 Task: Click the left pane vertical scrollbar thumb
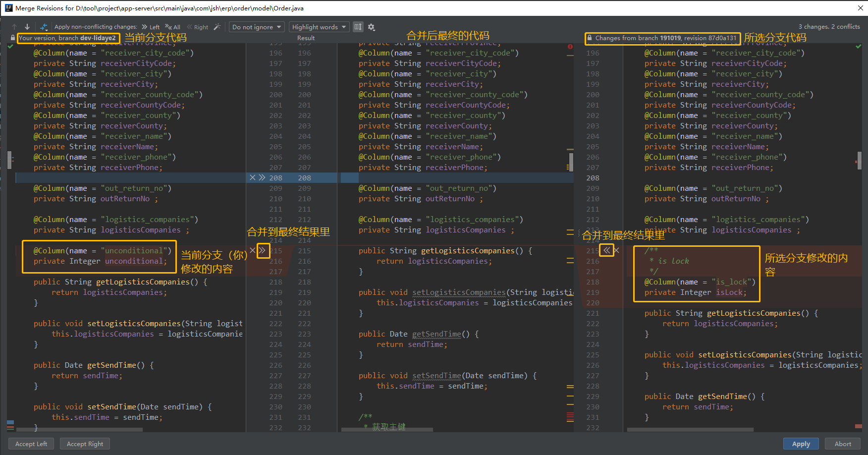9,161
